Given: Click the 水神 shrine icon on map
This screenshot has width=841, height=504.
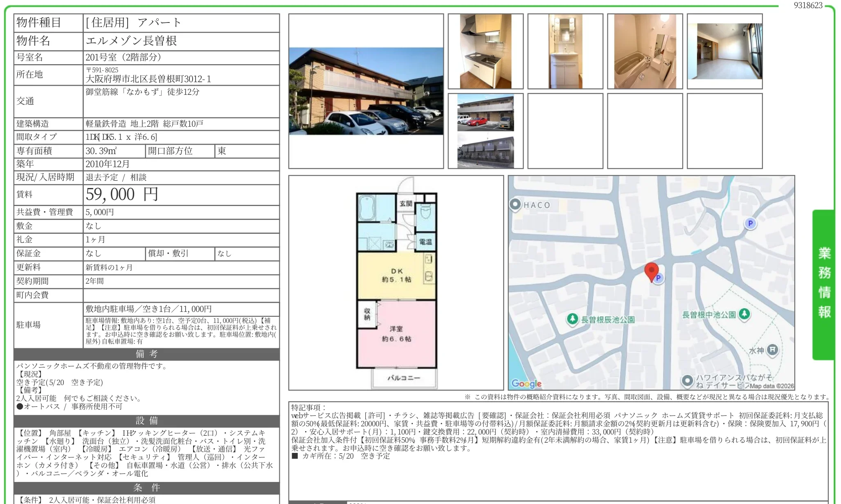Looking at the screenshot, I should click(772, 349).
